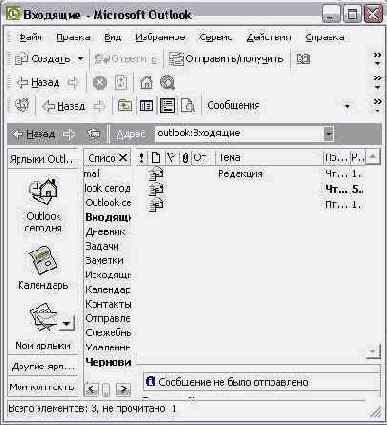
Task: Open the Календарь shortcut icon
Action: coord(43,261)
